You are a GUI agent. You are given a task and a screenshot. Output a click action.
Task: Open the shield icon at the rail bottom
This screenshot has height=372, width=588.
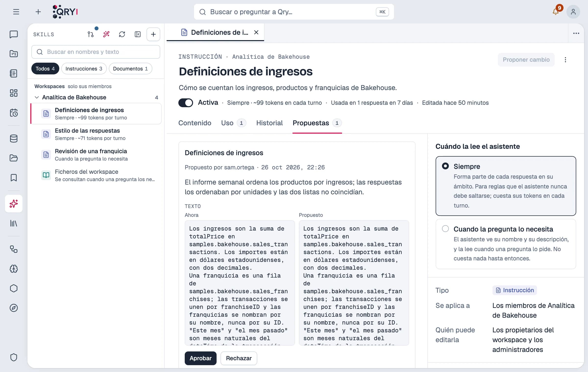click(14, 357)
